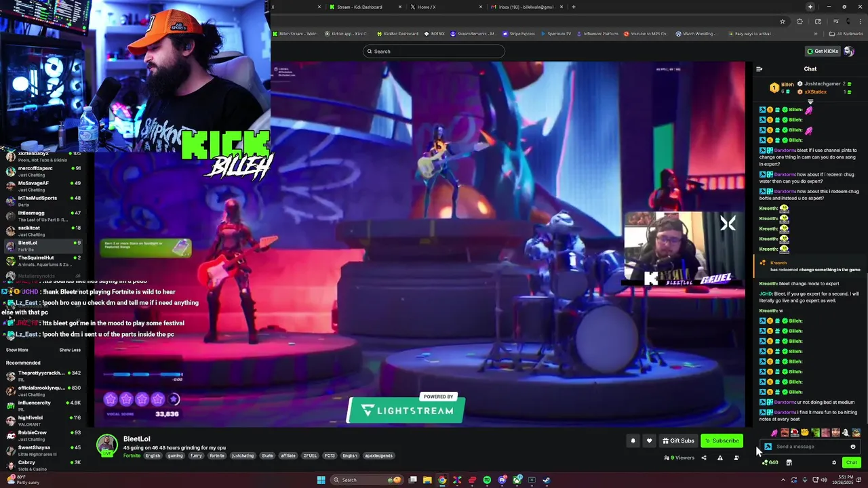Open the KickBot Dashboard bookmark
Image resolution: width=868 pixels, height=488 pixels.
[x=397, y=34]
